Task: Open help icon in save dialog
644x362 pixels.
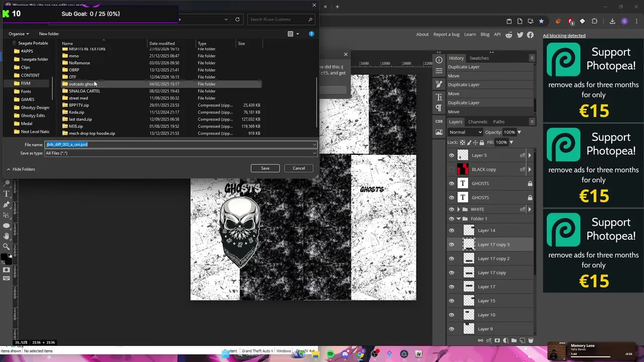Action: point(311,34)
